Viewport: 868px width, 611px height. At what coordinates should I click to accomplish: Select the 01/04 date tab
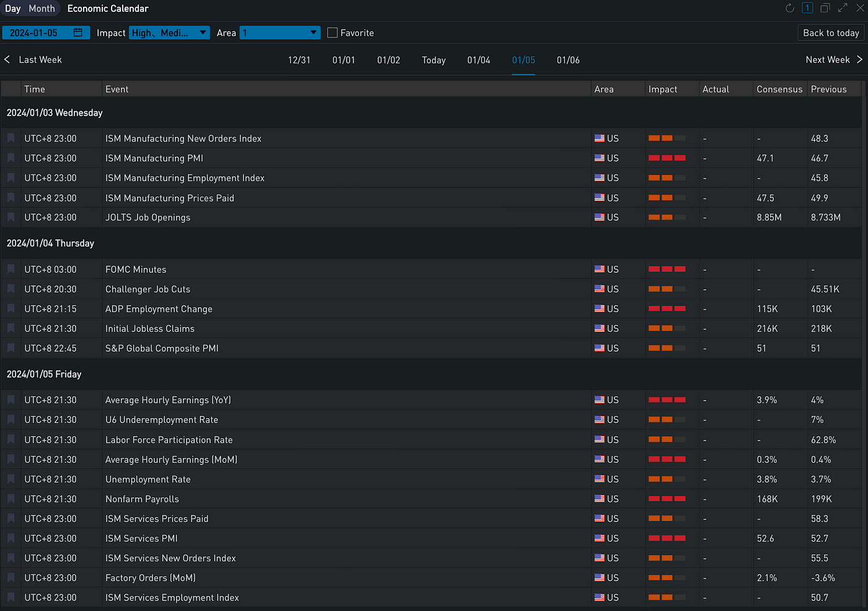(479, 60)
